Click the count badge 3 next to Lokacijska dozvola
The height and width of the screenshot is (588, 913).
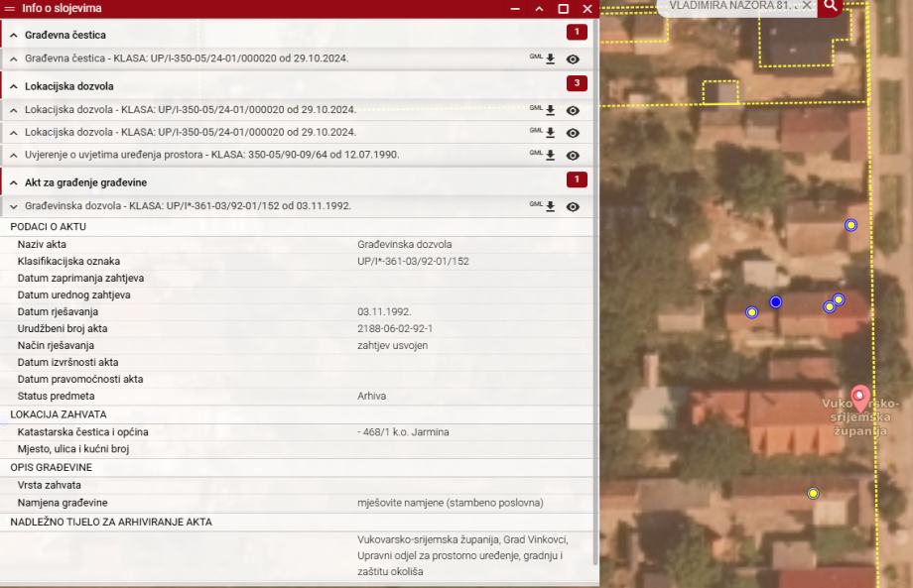[577, 83]
